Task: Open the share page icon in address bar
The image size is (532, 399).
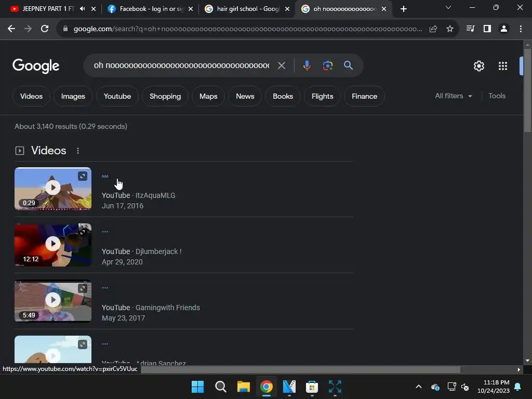Action: [x=433, y=29]
